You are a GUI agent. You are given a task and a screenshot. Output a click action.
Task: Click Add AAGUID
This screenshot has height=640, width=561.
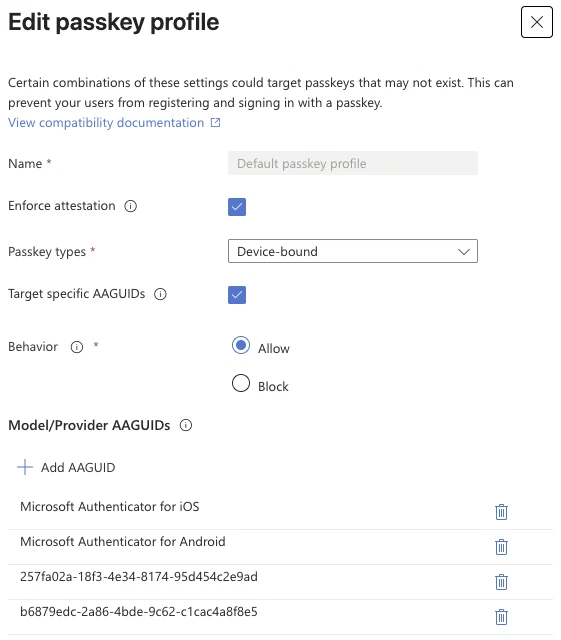pos(66,467)
